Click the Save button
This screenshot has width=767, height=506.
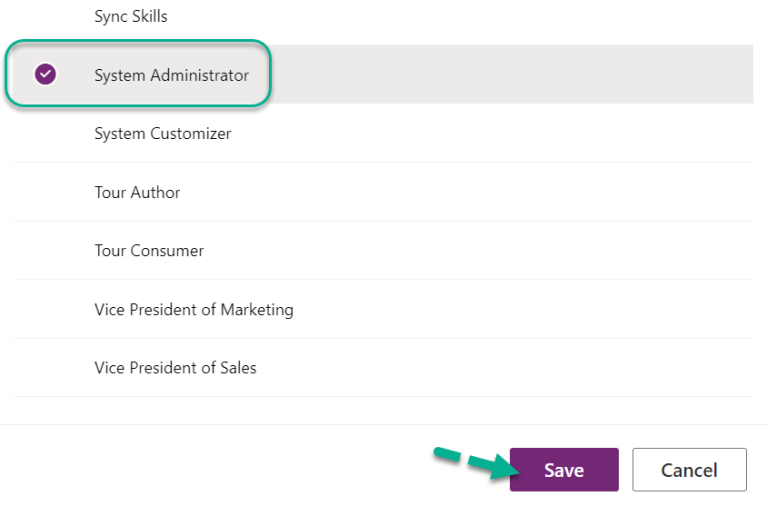tap(564, 470)
